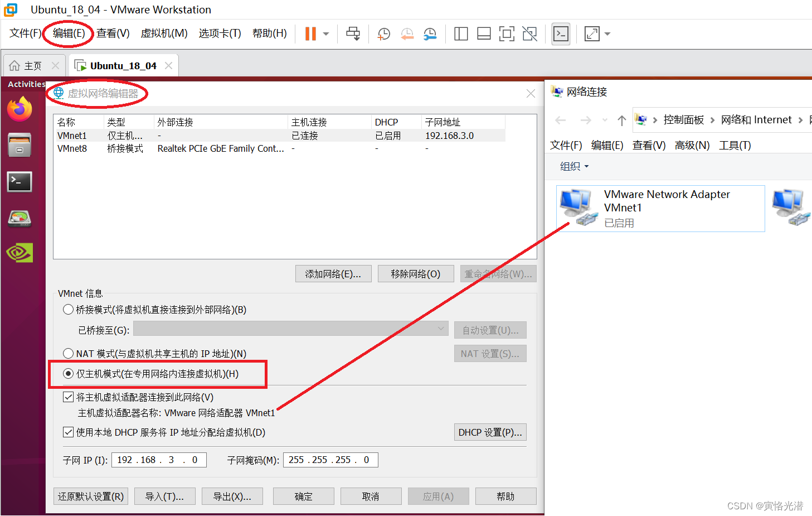The height and width of the screenshot is (516, 812).
Task: Click send Ctrl+Alt+Del toolbar icon
Action: 353,34
